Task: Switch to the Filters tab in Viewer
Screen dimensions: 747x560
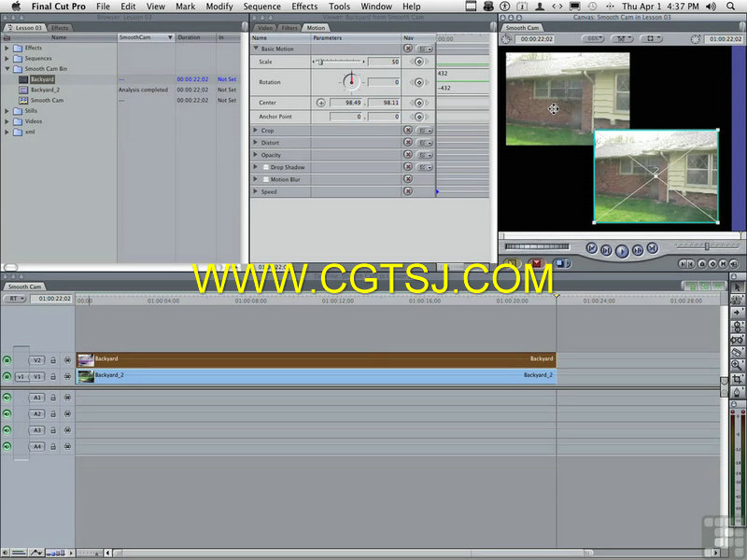Action: tap(289, 28)
